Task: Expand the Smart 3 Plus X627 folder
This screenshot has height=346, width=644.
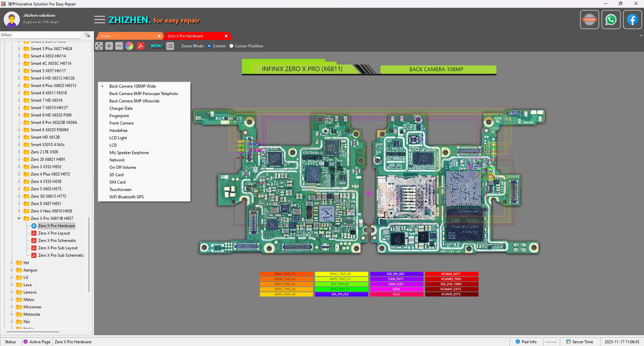Action: (x=19, y=49)
